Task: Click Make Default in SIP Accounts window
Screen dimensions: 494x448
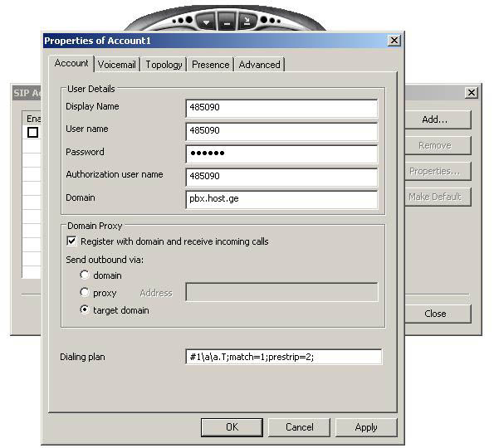Action: (x=438, y=197)
